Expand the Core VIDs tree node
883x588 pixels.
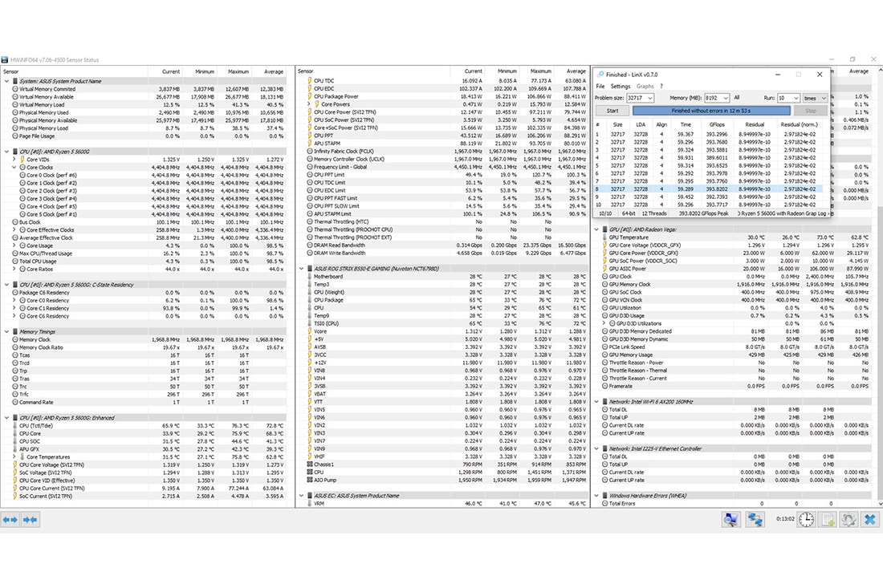pyautogui.click(x=15, y=159)
